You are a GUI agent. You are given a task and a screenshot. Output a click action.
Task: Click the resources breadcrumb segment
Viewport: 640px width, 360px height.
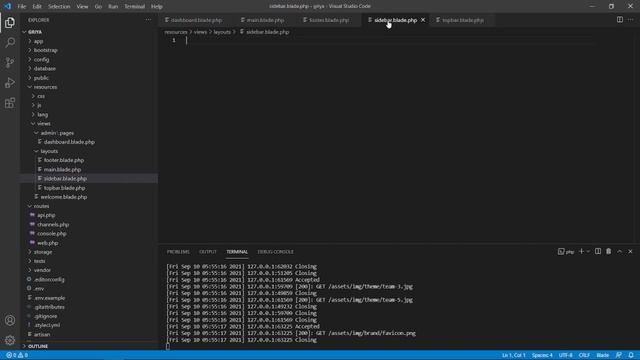pyautogui.click(x=176, y=32)
